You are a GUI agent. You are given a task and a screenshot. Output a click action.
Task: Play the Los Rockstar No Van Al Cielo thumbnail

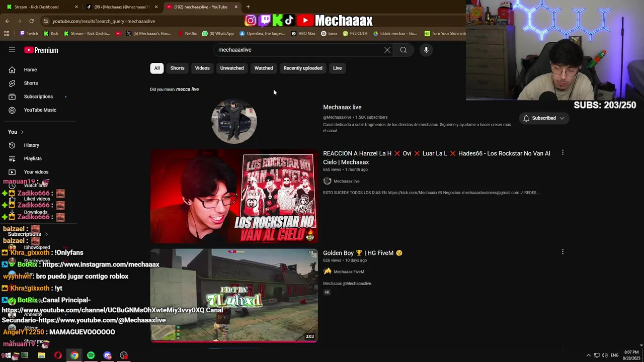coord(234,196)
